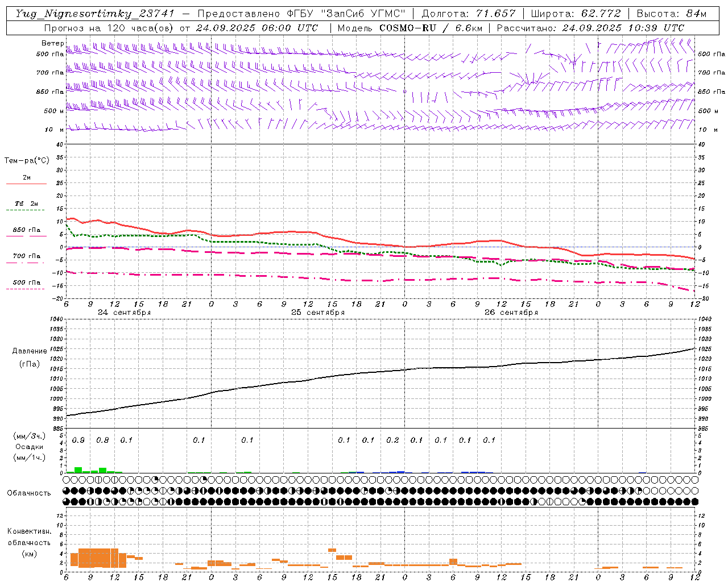Screen dimensions: 728x582
Task: Click the (мм/1ч.) precipitation unit label
Action: [x=30, y=457]
